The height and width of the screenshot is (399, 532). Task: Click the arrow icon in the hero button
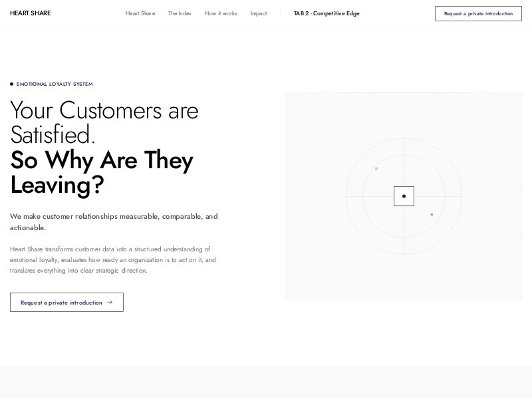pyautogui.click(x=110, y=302)
